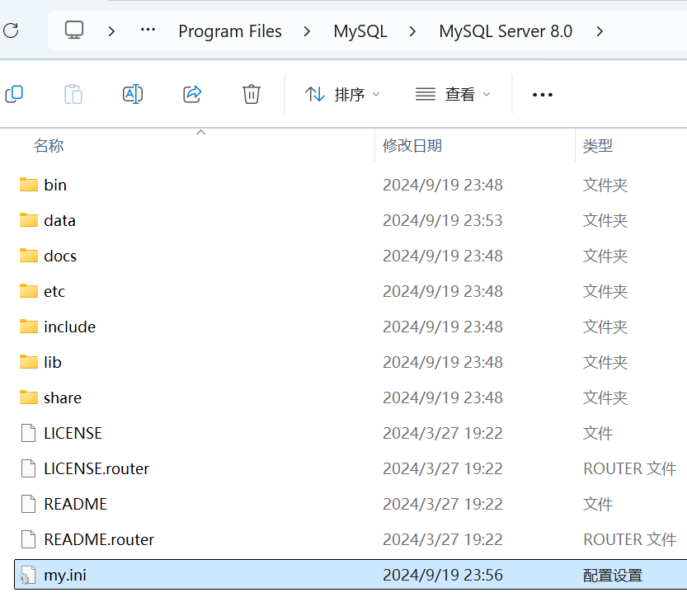Expand chevron after MySQL breadcrumb
This screenshot has height=616, width=687.
(412, 31)
